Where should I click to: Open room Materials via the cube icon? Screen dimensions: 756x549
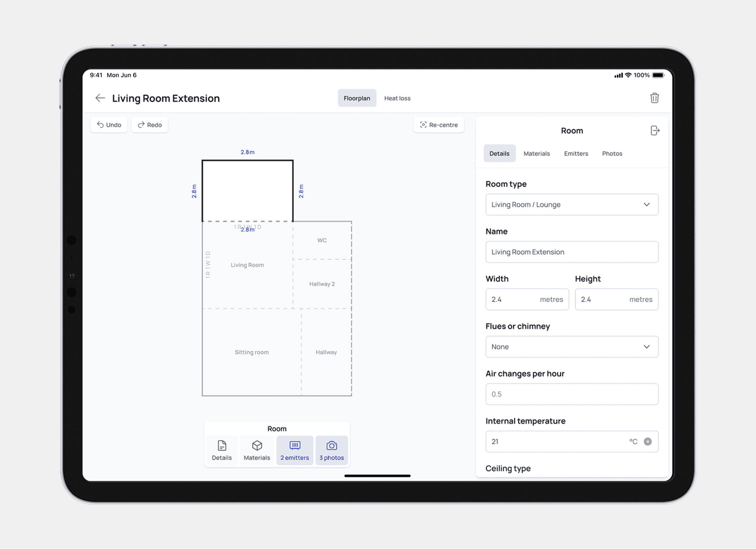(257, 450)
